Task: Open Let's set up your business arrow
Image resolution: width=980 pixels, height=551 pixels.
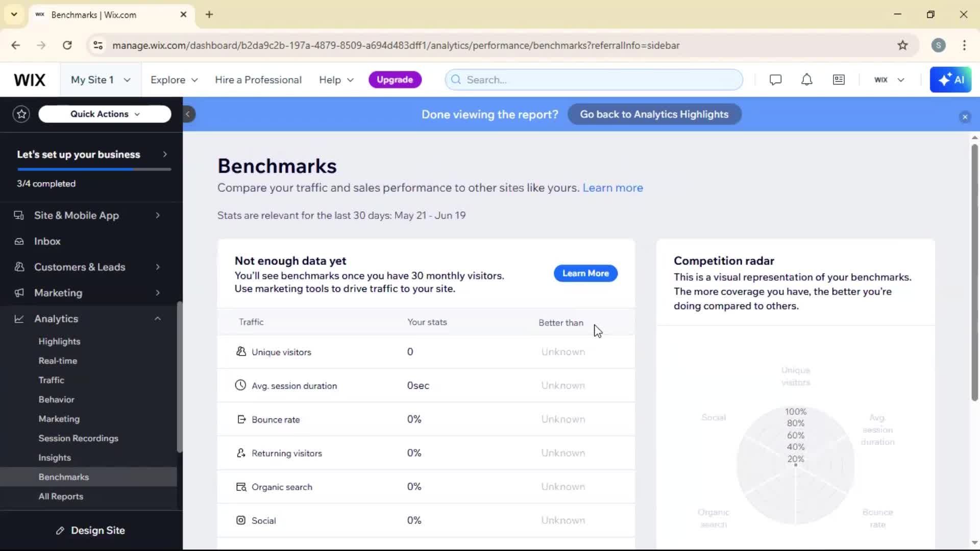Action: click(165, 154)
